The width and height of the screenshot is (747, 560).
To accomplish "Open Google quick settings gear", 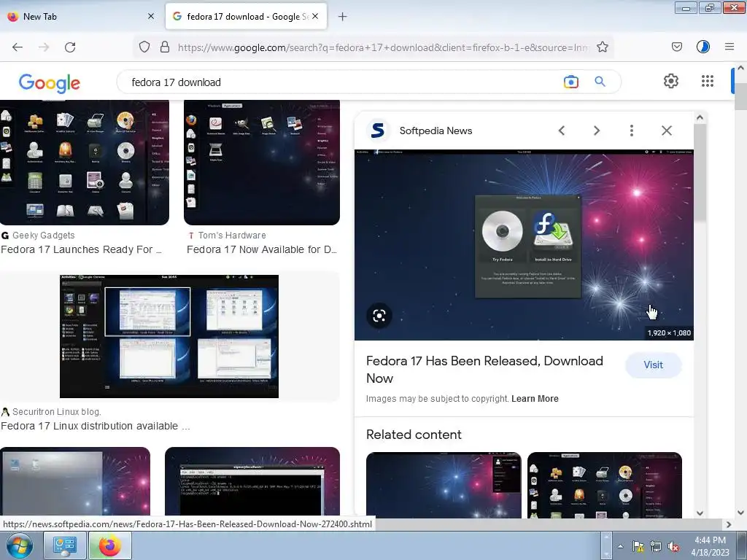I will tap(671, 81).
